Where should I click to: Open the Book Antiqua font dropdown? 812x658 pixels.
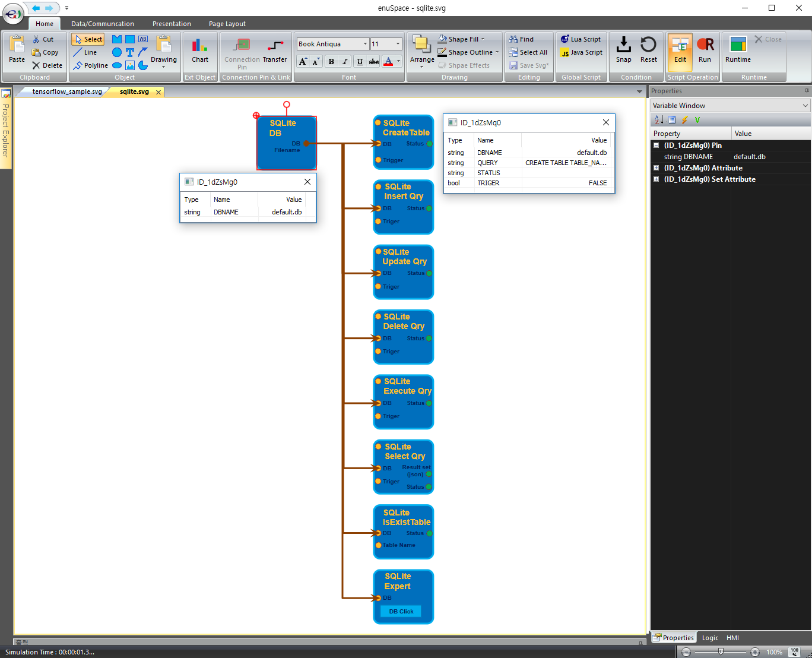coord(365,44)
